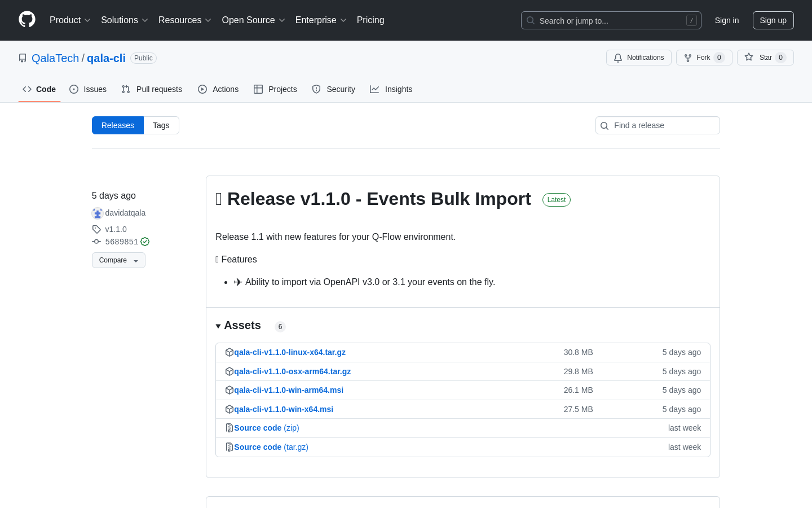This screenshot has width=812, height=508.
Task: Click Sign in
Action: pos(727,20)
